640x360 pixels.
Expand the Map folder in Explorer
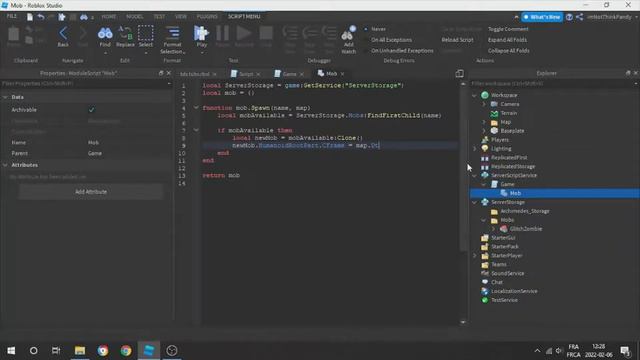(484, 122)
